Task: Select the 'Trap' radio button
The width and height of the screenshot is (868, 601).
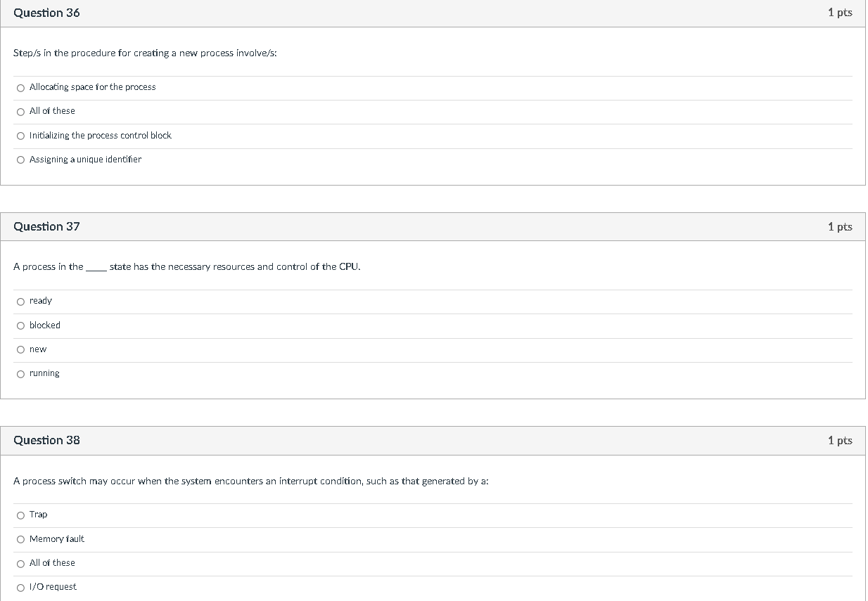Action: coord(21,515)
